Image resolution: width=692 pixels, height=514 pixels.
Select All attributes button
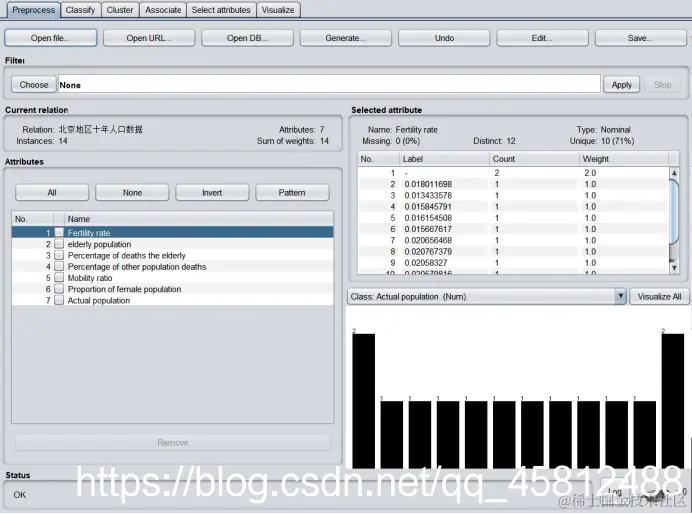[x=52, y=192]
